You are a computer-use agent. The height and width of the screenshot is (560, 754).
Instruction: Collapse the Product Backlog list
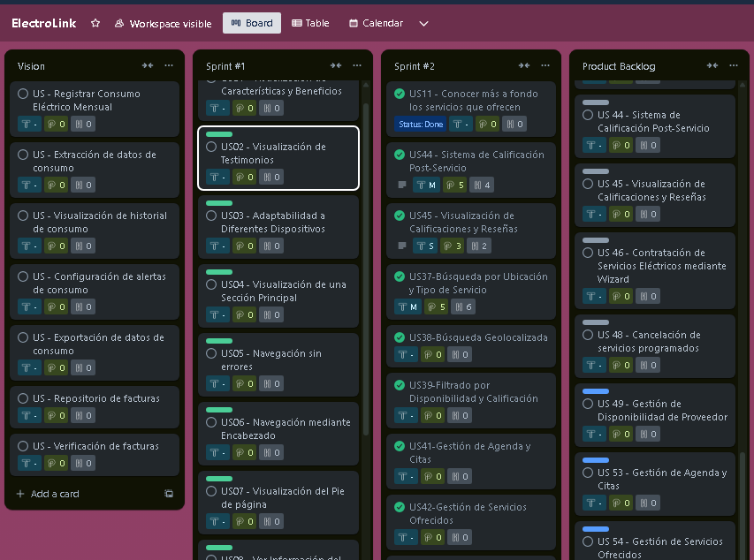712,65
